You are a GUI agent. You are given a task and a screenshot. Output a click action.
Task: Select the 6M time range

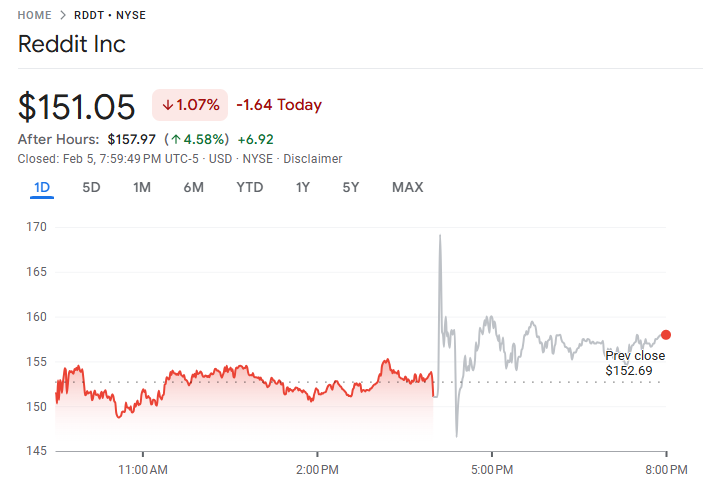point(193,187)
